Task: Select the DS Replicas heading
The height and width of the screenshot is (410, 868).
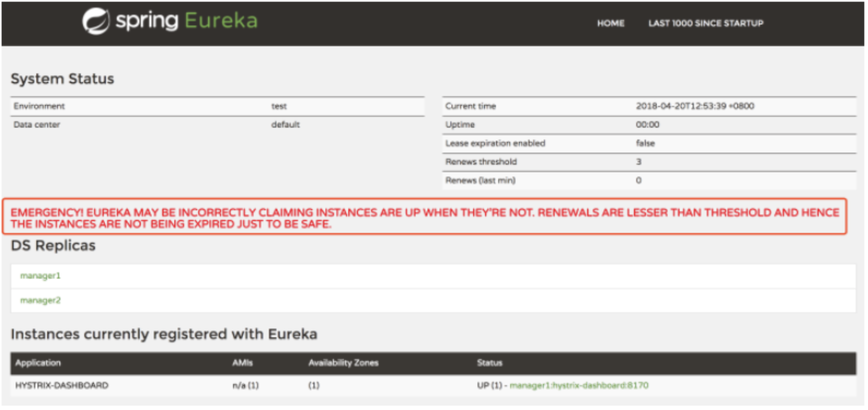Action: [x=53, y=246]
